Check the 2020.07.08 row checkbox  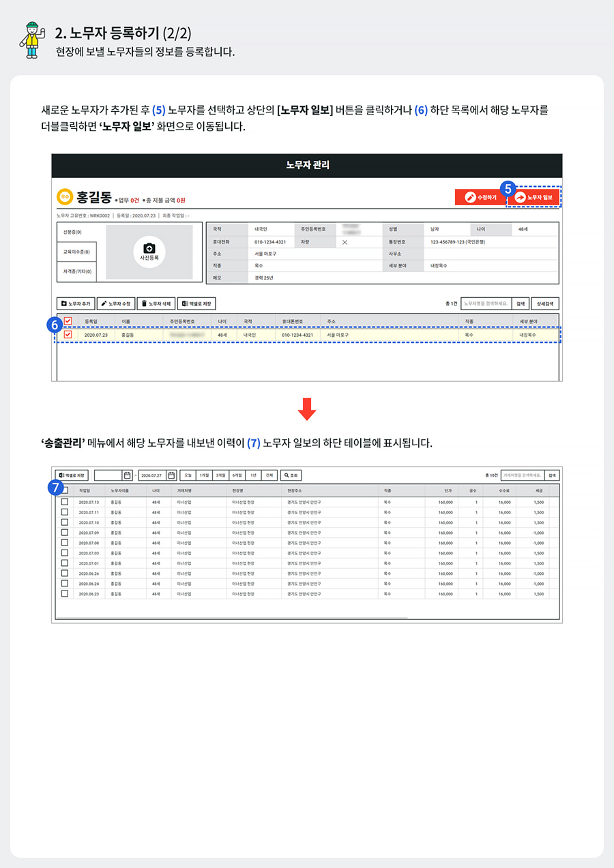coord(65,543)
